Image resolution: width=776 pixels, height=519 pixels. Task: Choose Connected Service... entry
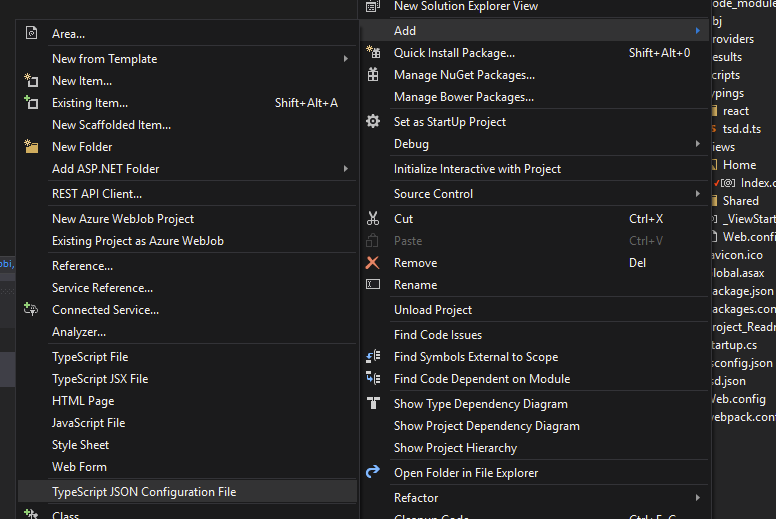click(x=187, y=310)
